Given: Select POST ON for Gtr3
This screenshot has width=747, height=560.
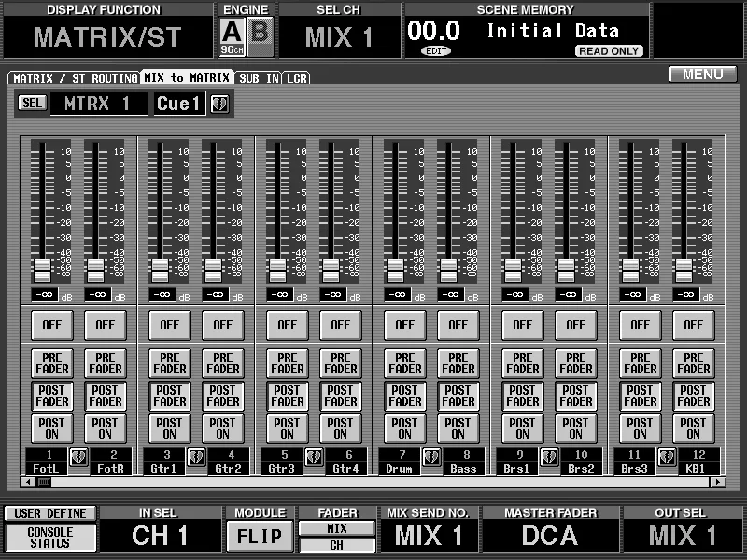Looking at the screenshot, I should pyautogui.click(x=288, y=428).
